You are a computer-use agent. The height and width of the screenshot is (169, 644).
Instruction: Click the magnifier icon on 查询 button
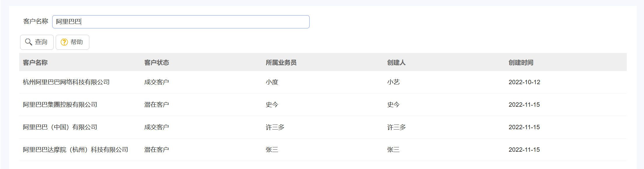pyautogui.click(x=28, y=42)
